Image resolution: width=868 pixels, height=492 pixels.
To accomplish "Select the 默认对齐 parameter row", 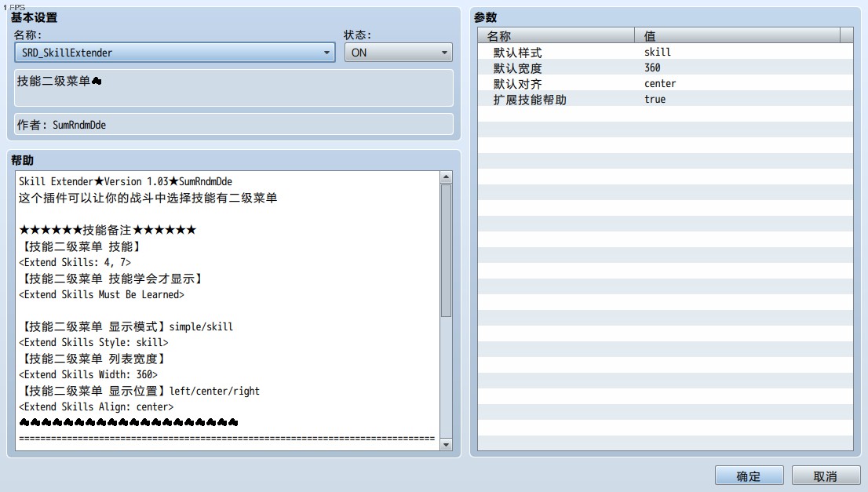I will 665,83.
